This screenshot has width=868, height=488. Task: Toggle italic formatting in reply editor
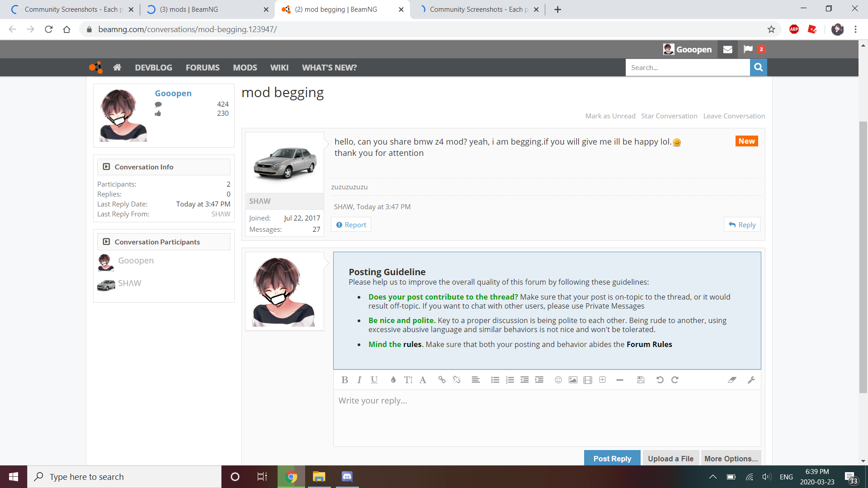click(x=359, y=380)
